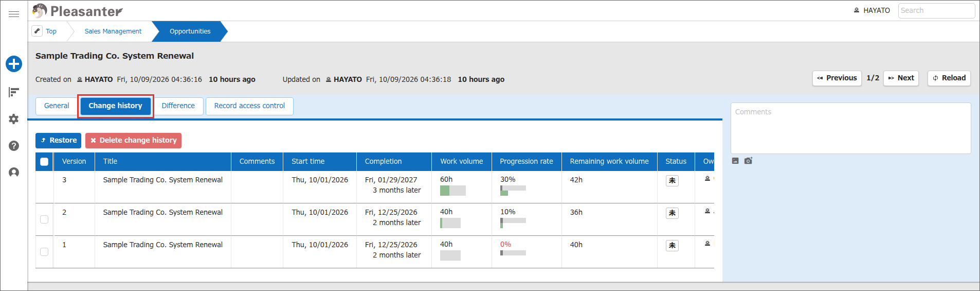Click the Work volume column header
This screenshot has height=291, width=980.
(x=462, y=161)
